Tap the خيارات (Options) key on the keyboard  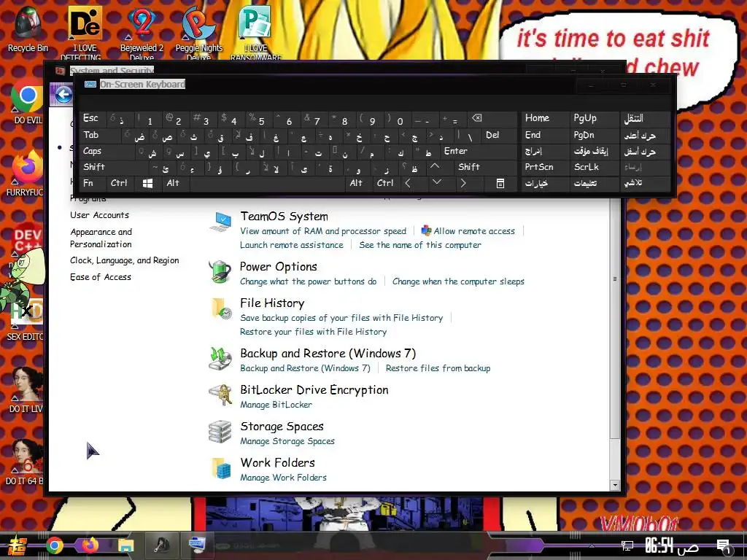point(545,183)
